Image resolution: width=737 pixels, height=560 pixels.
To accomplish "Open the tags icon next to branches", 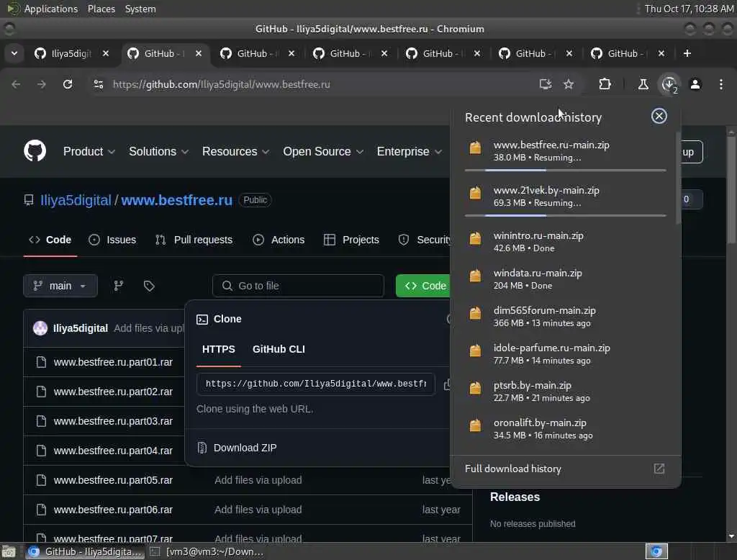I will click(x=149, y=286).
